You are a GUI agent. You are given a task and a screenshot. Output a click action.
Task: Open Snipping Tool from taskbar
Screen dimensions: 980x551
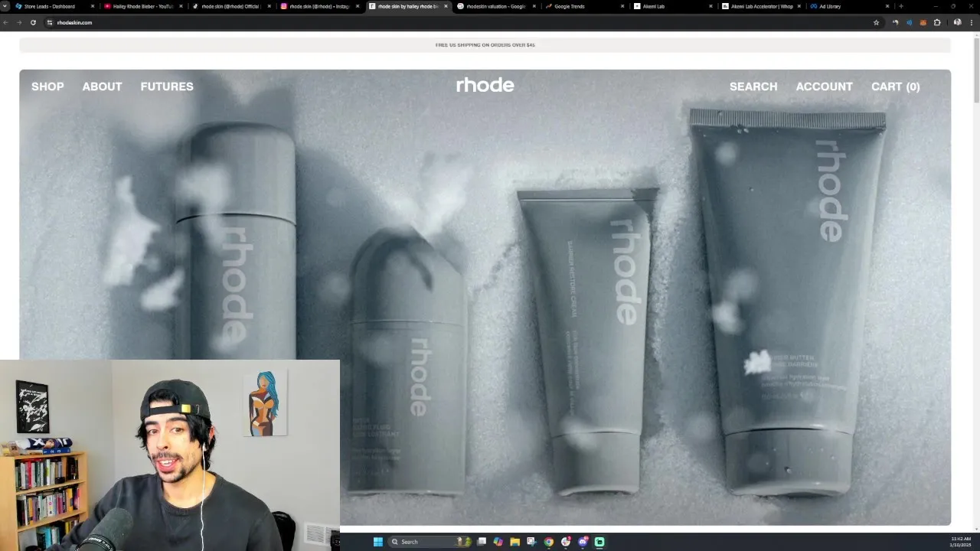click(x=532, y=542)
